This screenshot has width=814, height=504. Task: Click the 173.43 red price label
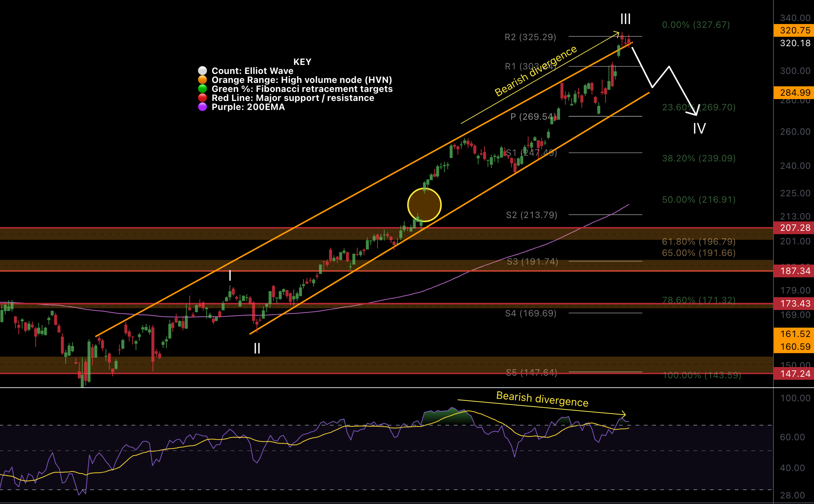pyautogui.click(x=794, y=304)
